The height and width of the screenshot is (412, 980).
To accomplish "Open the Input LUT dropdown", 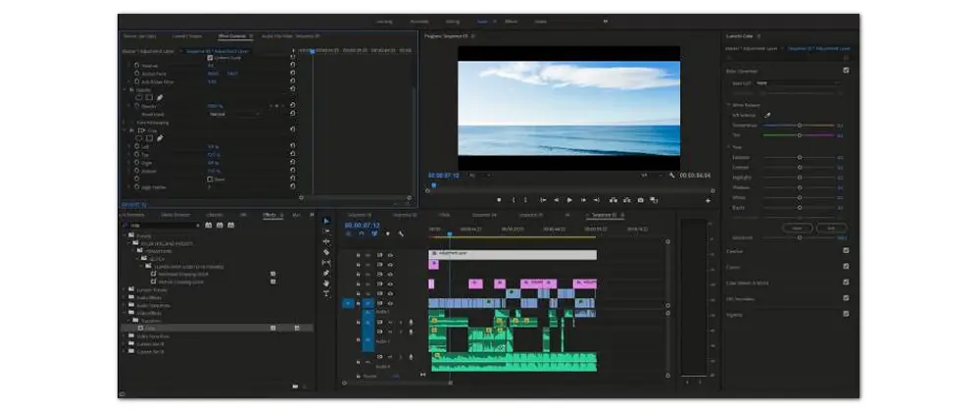I will [x=797, y=82].
